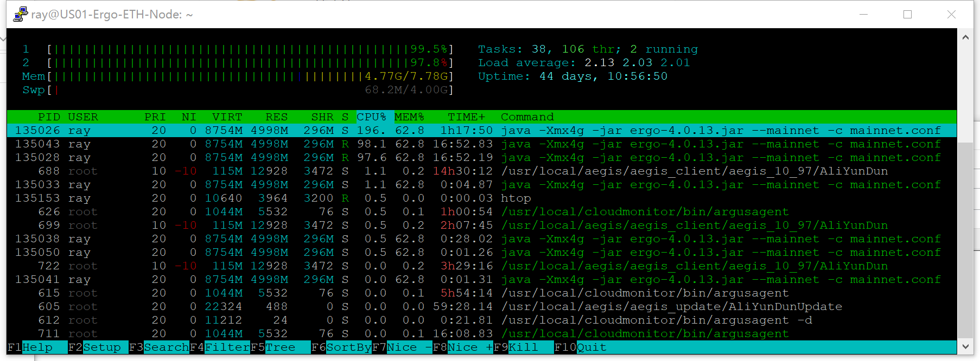Select java process row PID 135041
Viewport: 980px width, 361px height.
click(x=482, y=280)
